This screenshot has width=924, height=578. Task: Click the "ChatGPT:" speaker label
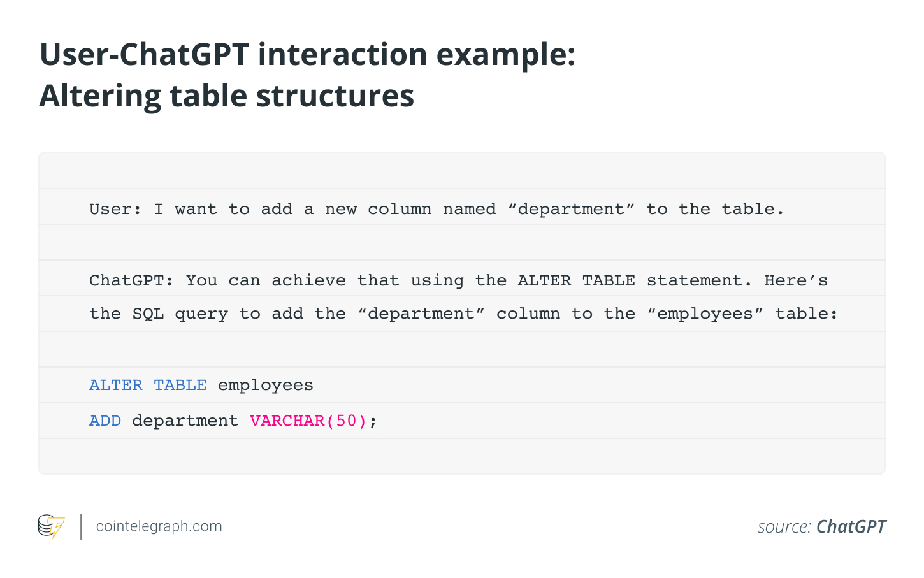pyautogui.click(x=131, y=280)
